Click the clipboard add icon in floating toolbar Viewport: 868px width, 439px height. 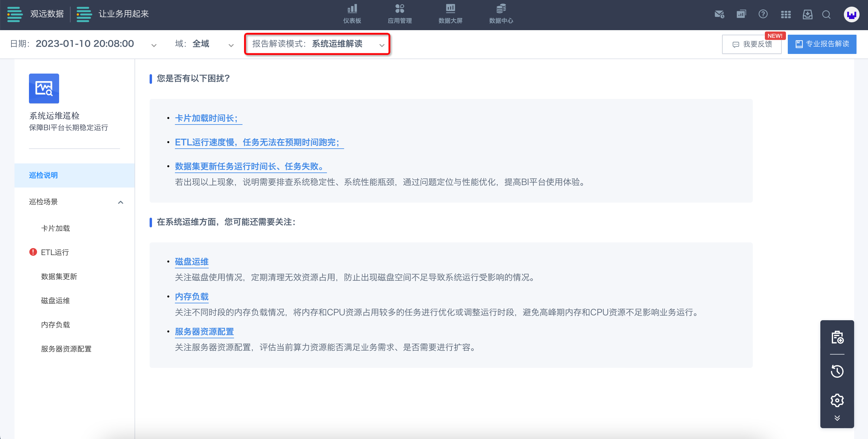(837, 338)
